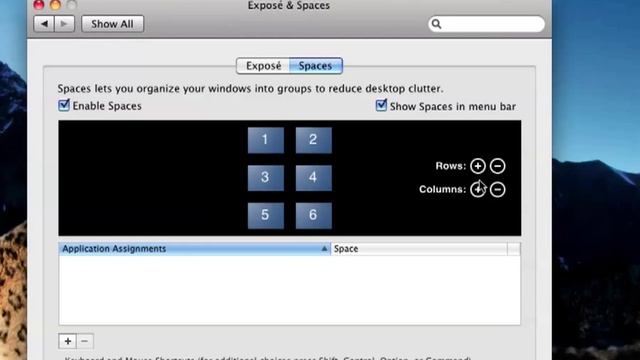The width and height of the screenshot is (640, 360).
Task: Select space thumbnail 2
Action: click(x=313, y=140)
